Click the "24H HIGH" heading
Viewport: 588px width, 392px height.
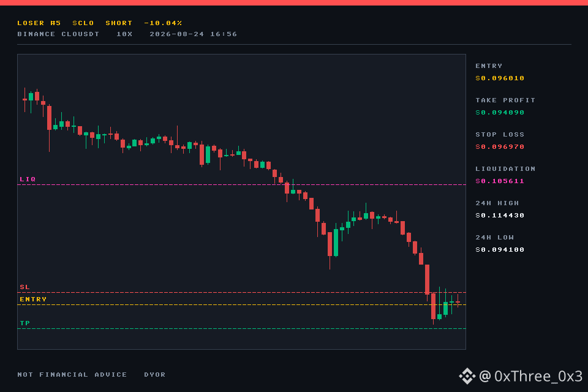click(497, 203)
